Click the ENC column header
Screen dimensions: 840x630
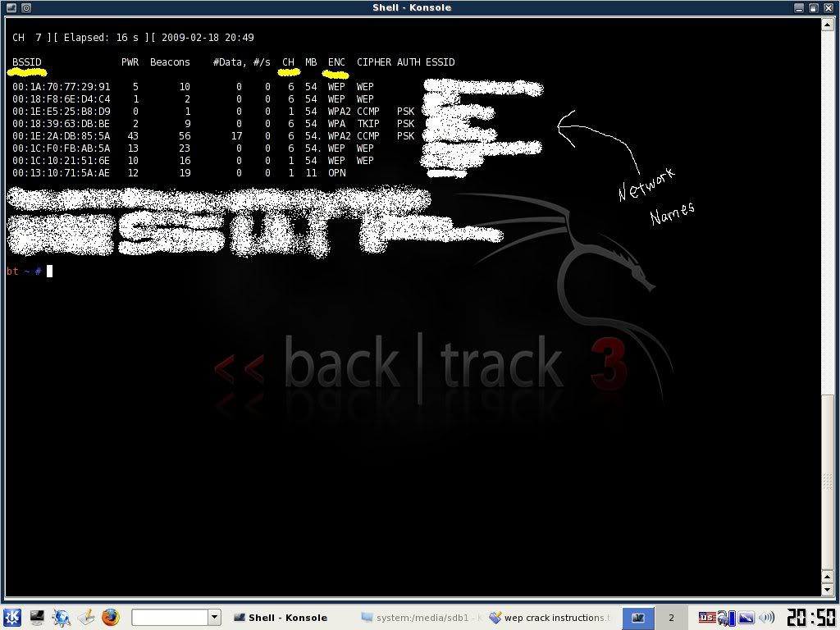(336, 62)
